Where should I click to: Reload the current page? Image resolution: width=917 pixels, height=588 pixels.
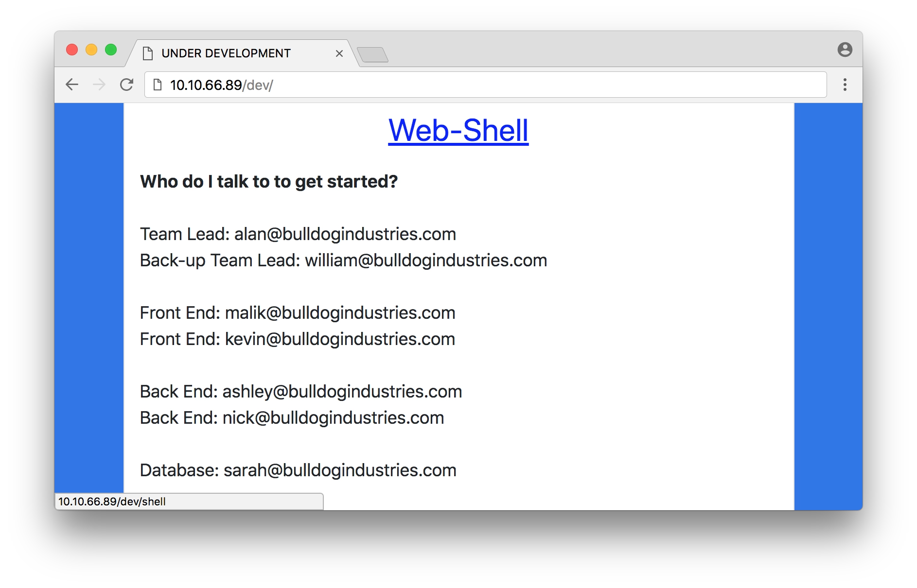(x=127, y=85)
